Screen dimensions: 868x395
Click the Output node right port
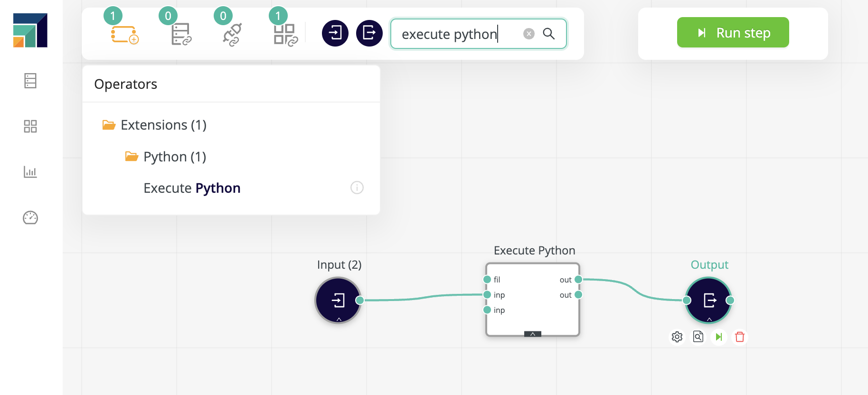[x=730, y=300]
